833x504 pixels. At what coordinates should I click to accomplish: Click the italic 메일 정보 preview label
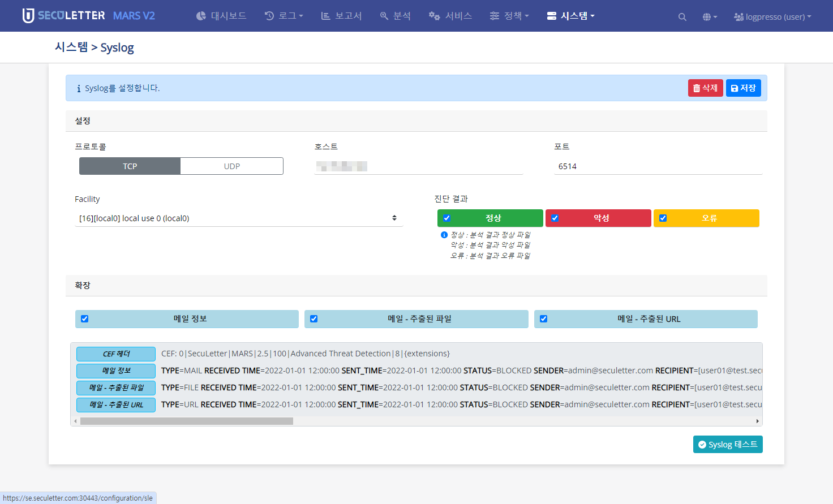tap(116, 371)
